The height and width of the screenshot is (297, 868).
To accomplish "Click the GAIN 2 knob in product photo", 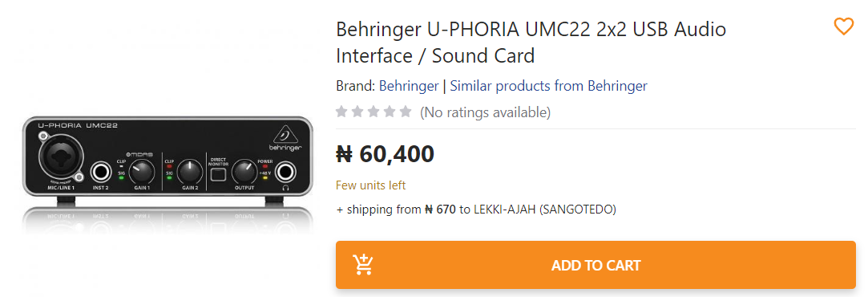I will [x=189, y=173].
